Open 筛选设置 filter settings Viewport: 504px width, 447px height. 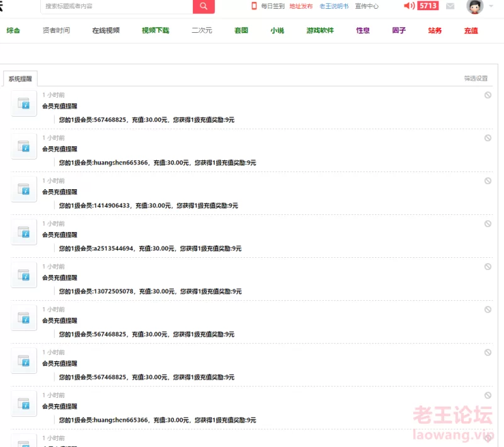pyautogui.click(x=476, y=78)
